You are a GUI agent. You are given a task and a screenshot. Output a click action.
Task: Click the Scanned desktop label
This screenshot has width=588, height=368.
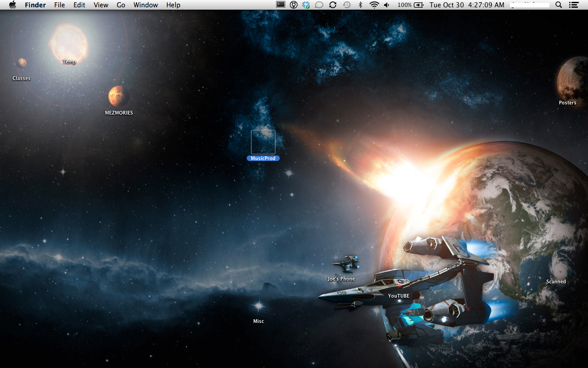556,282
